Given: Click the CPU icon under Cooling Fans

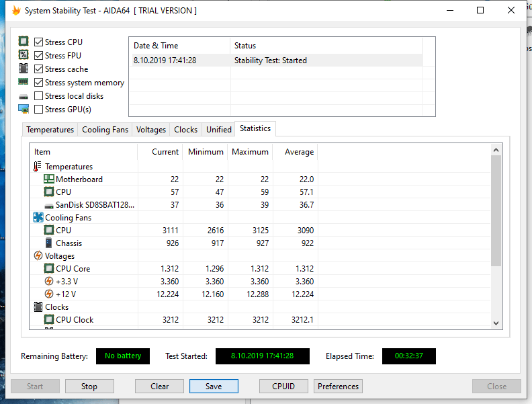Looking at the screenshot, I should [x=49, y=230].
